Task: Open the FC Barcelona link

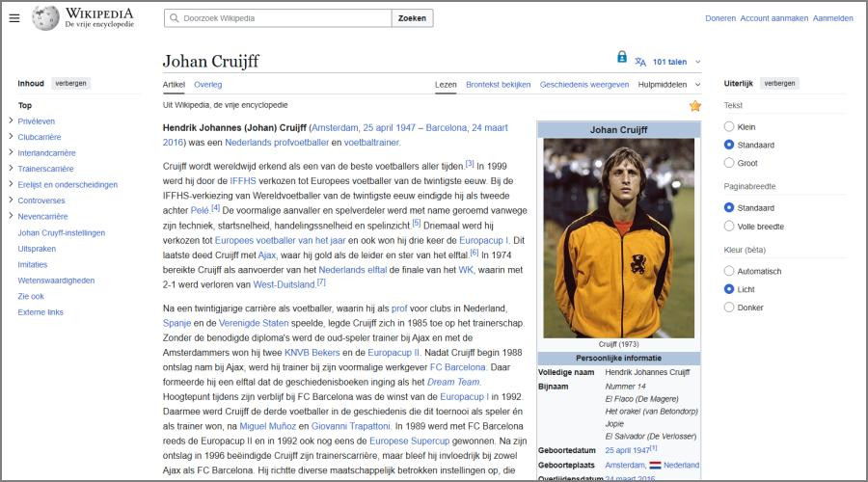Action: click(458, 367)
